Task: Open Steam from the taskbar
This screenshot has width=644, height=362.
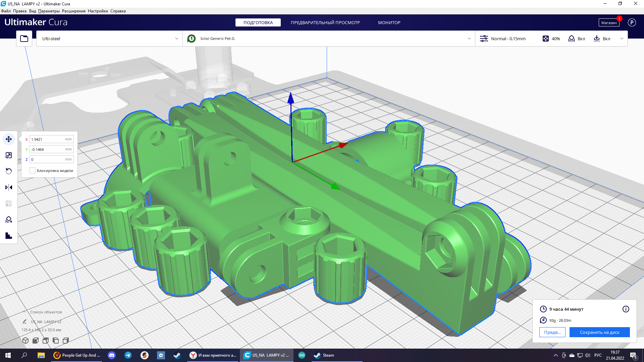Action: (324, 355)
